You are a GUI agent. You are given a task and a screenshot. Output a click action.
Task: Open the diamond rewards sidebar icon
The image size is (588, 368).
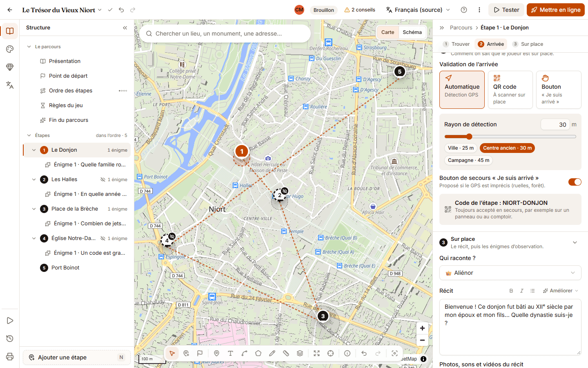click(10, 67)
